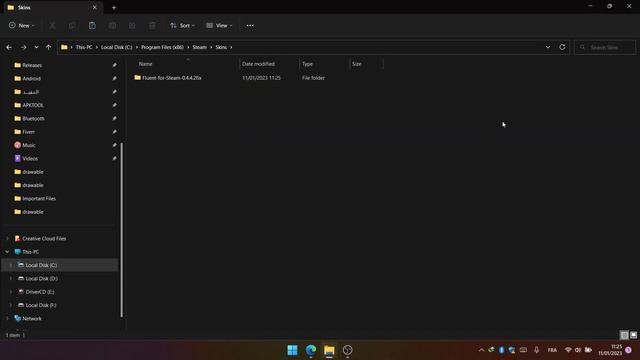Click This PC in breadcrumb path
The height and width of the screenshot is (360, 640).
click(84, 47)
